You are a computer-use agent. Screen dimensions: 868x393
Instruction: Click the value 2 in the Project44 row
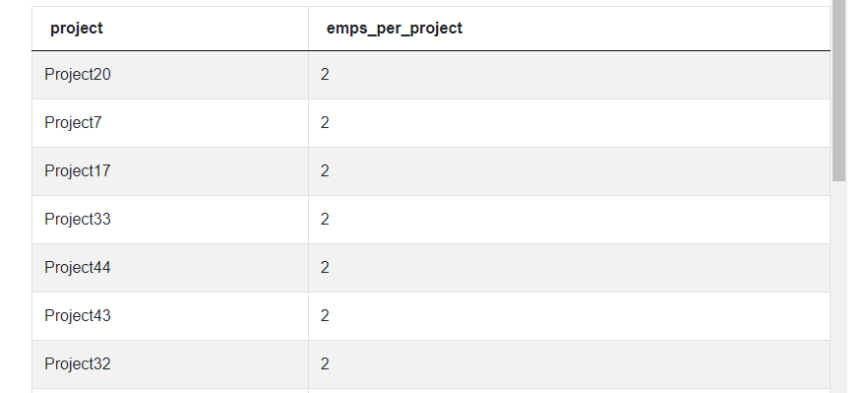pos(325,267)
